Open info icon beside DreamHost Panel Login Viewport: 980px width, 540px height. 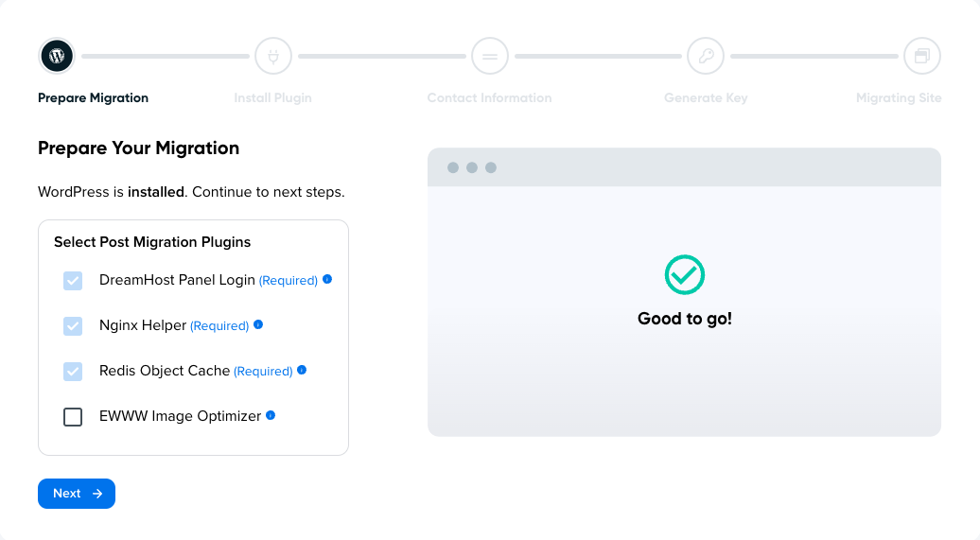327,279
